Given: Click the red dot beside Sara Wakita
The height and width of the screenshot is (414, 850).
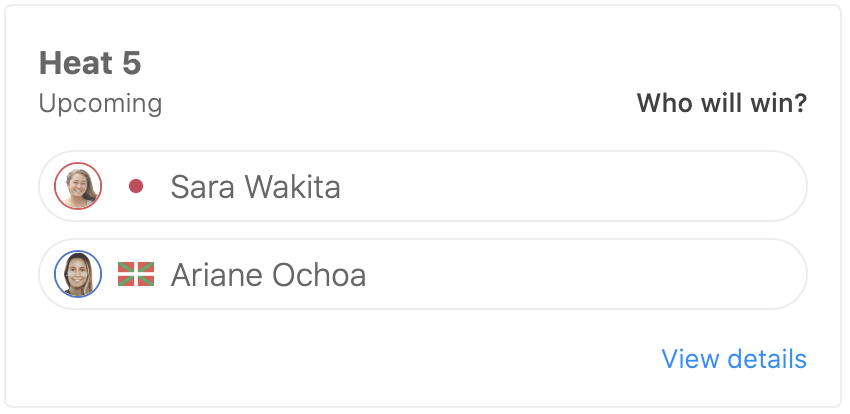Looking at the screenshot, I should [136, 186].
